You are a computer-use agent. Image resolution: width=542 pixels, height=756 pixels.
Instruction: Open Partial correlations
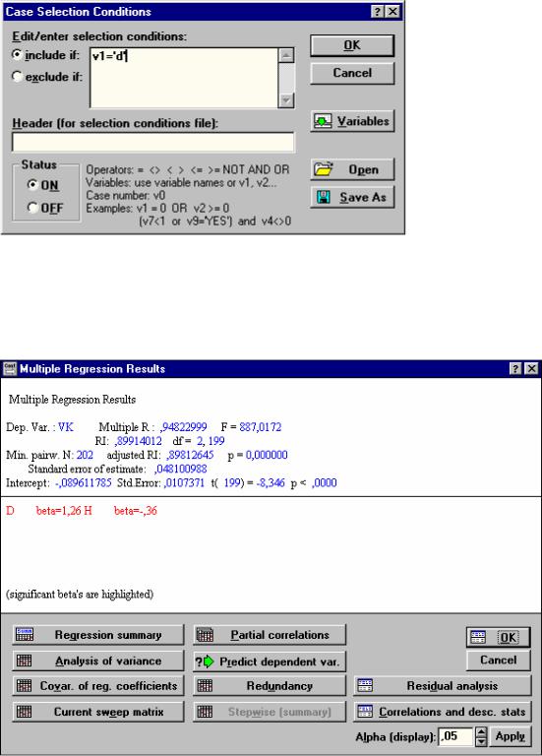coord(270,635)
